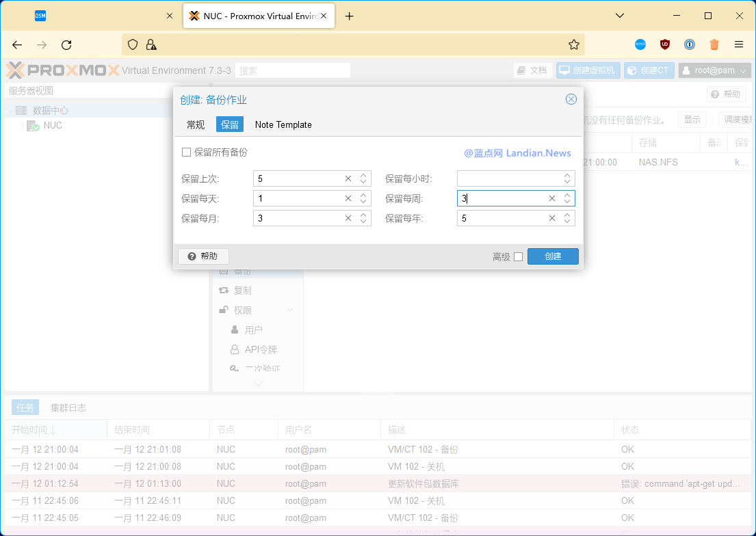The height and width of the screenshot is (536, 756).
Task: Open the uBlock Origin extension icon
Action: (664, 45)
